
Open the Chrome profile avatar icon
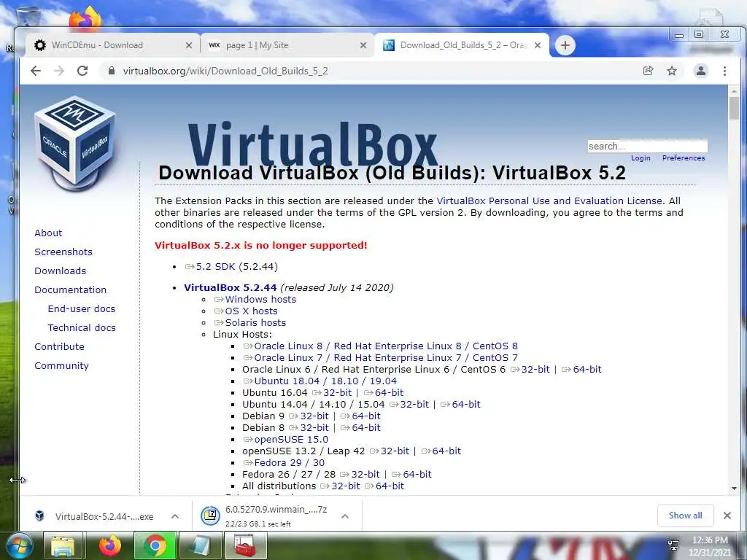[x=701, y=71]
